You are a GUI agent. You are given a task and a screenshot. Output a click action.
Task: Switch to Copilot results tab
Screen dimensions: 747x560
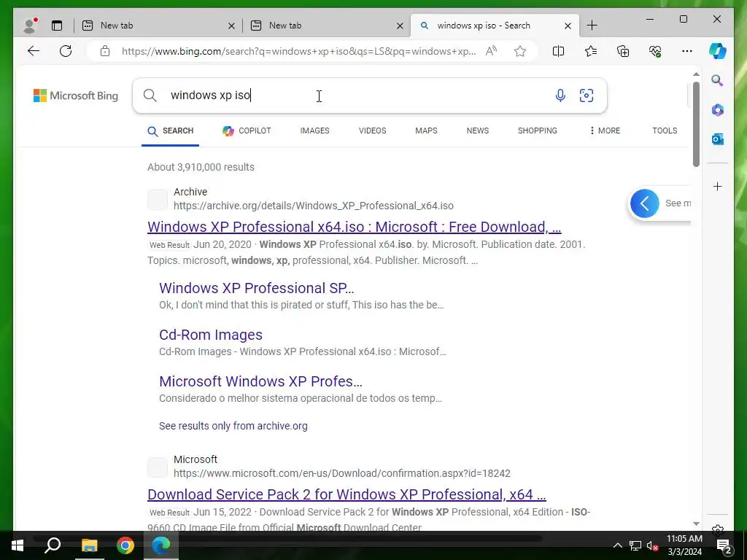point(247,131)
